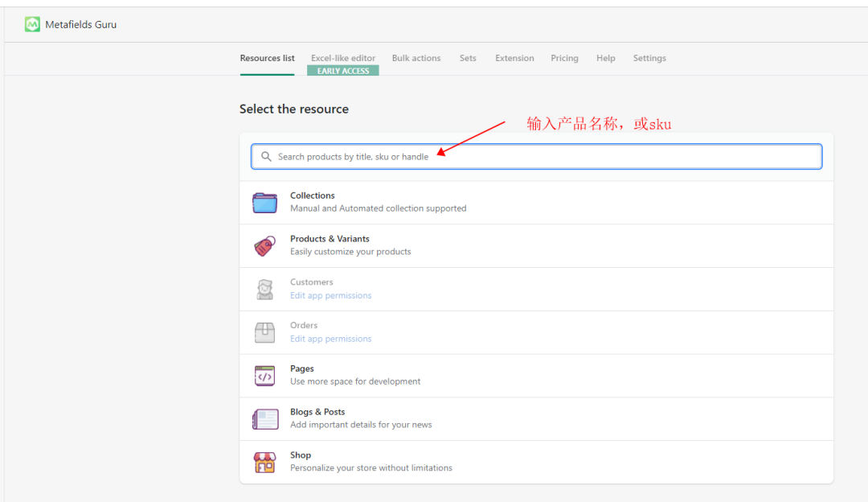This screenshot has width=868, height=502.
Task: Open the Products & Variants resource title
Action: coord(330,239)
